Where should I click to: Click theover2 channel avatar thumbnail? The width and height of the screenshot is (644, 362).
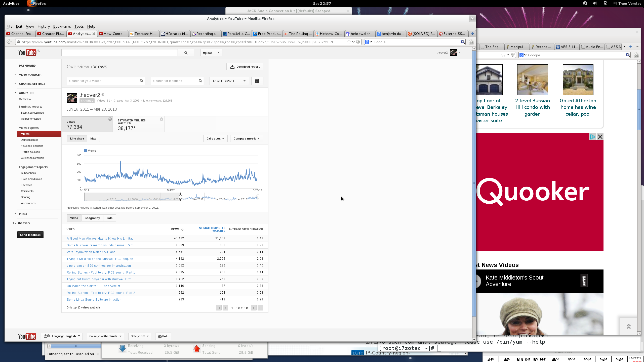coord(72,98)
